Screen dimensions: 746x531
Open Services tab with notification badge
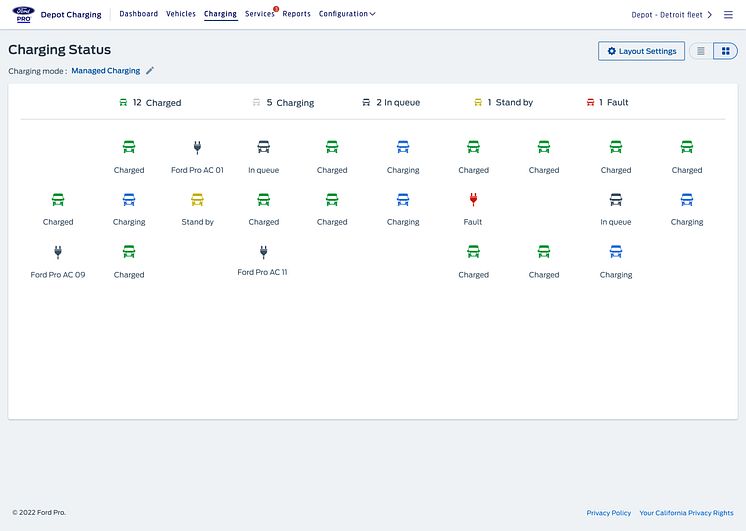click(x=259, y=14)
